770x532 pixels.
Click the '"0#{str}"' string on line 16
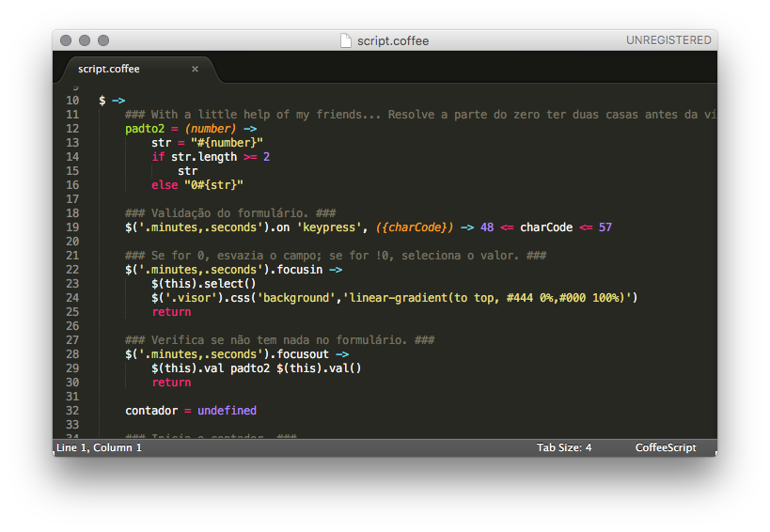213,185
